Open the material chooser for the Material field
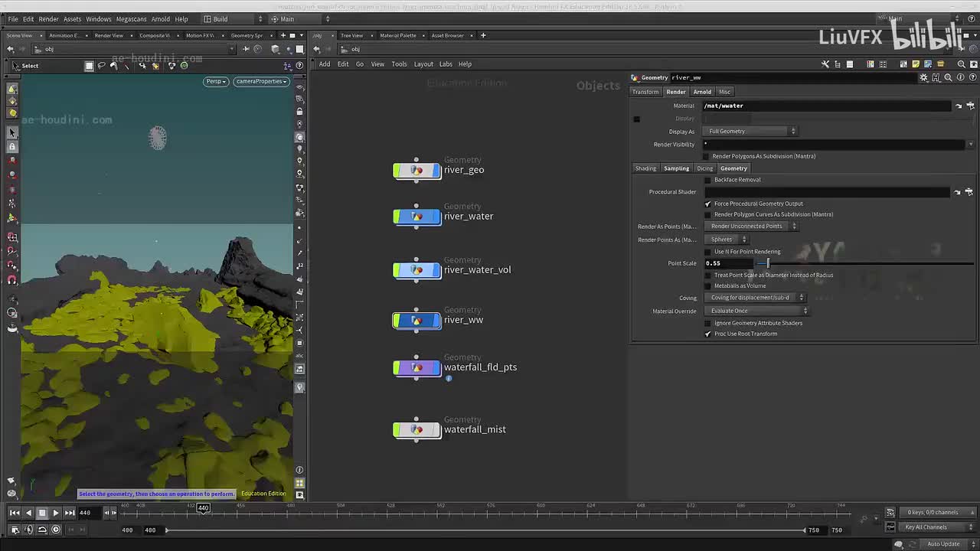980x551 pixels. coord(969,106)
